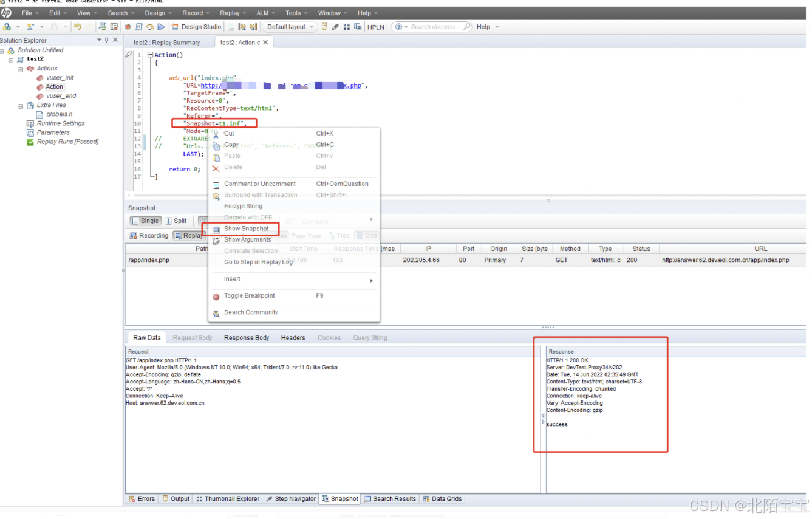Click the solution icon at toolbar start
The height and width of the screenshot is (519, 812).
[x=7, y=27]
